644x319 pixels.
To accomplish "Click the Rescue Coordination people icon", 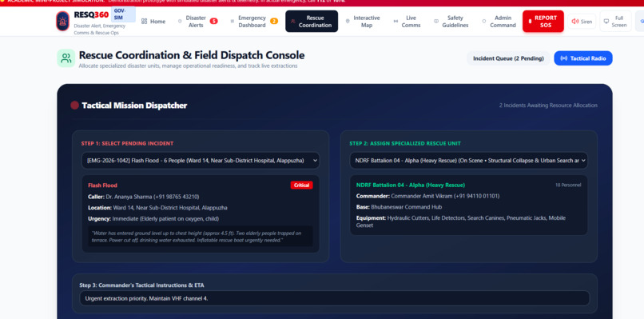I will coord(293,22).
